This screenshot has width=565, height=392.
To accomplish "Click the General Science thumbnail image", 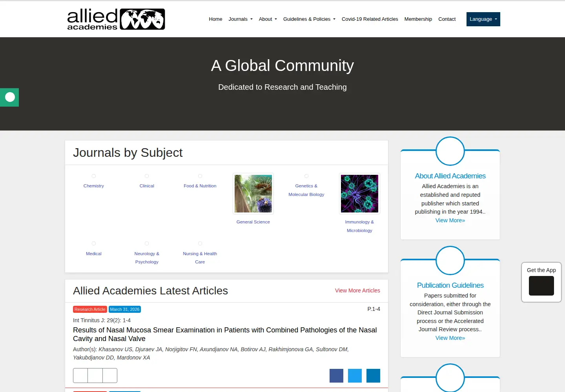I will tap(253, 194).
